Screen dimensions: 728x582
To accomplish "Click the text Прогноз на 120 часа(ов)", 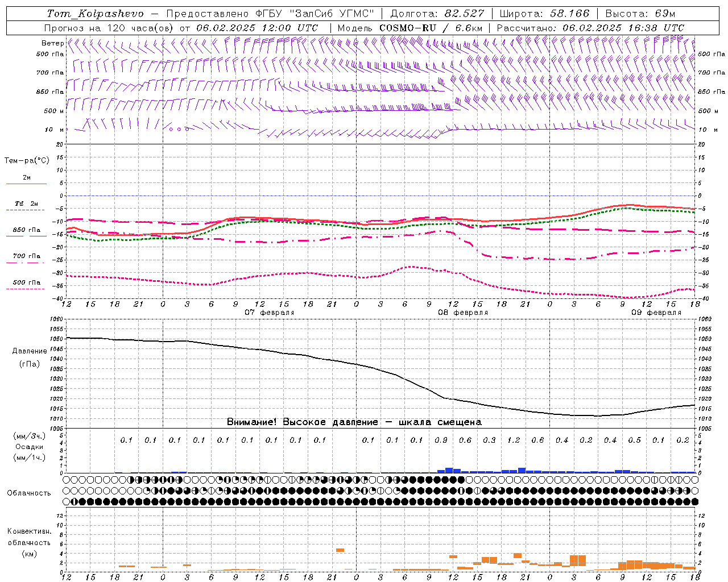I will pos(109,28).
